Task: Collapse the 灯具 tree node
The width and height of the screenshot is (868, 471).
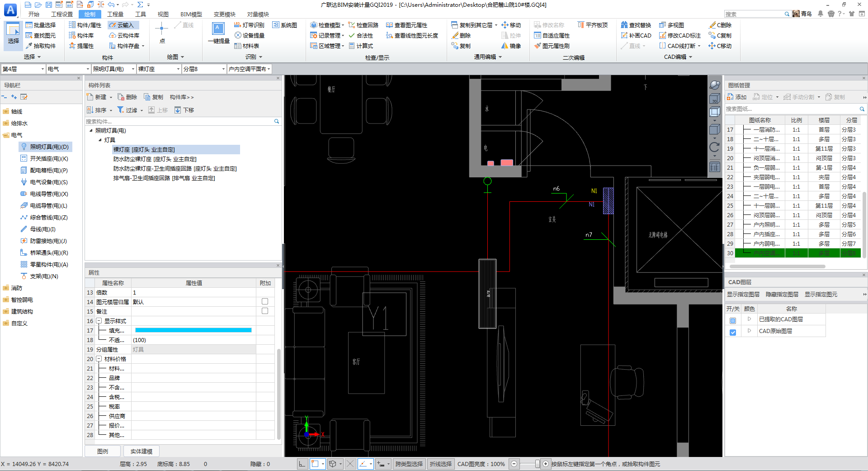Action: pyautogui.click(x=100, y=140)
